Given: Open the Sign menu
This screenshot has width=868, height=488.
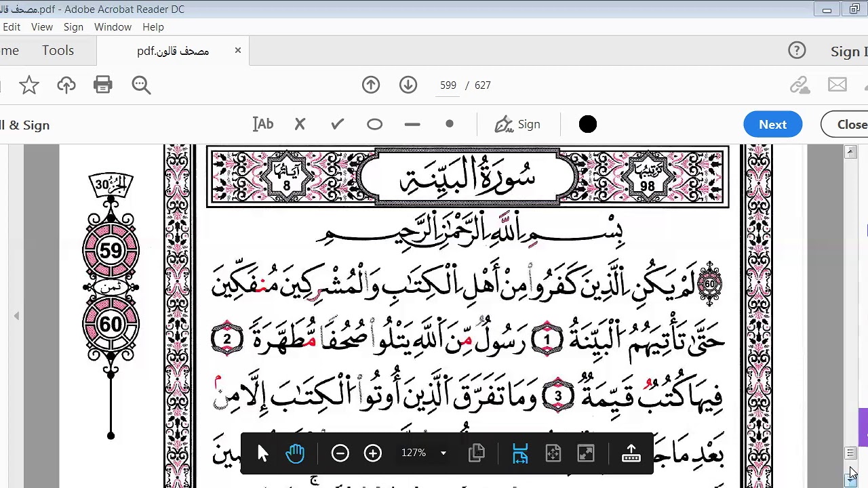Looking at the screenshot, I should click(73, 27).
